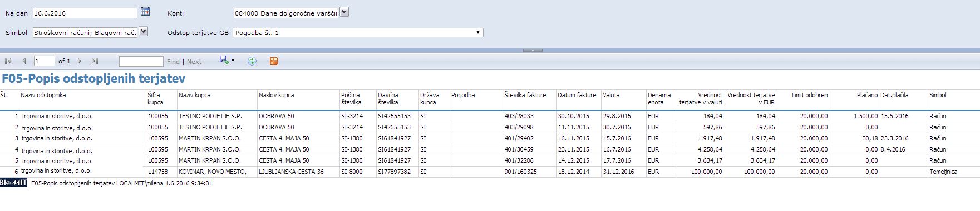Click invoice number 401/32286

(519, 160)
